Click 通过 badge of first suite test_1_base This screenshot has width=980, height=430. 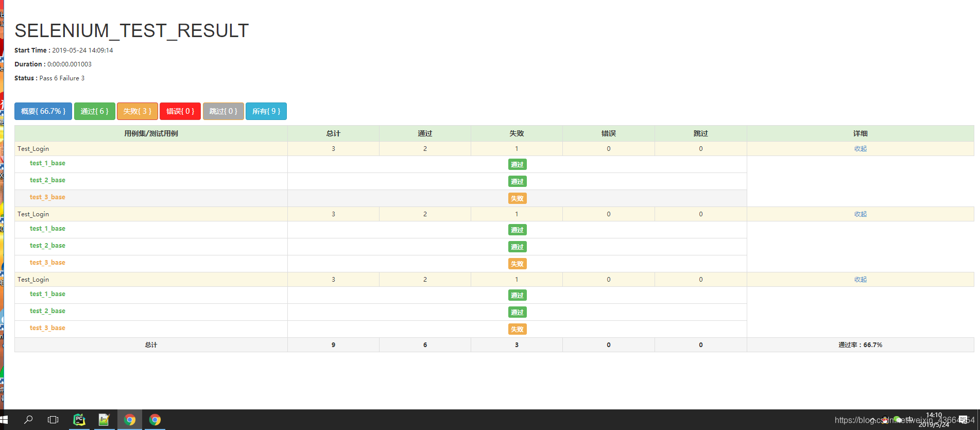517,165
